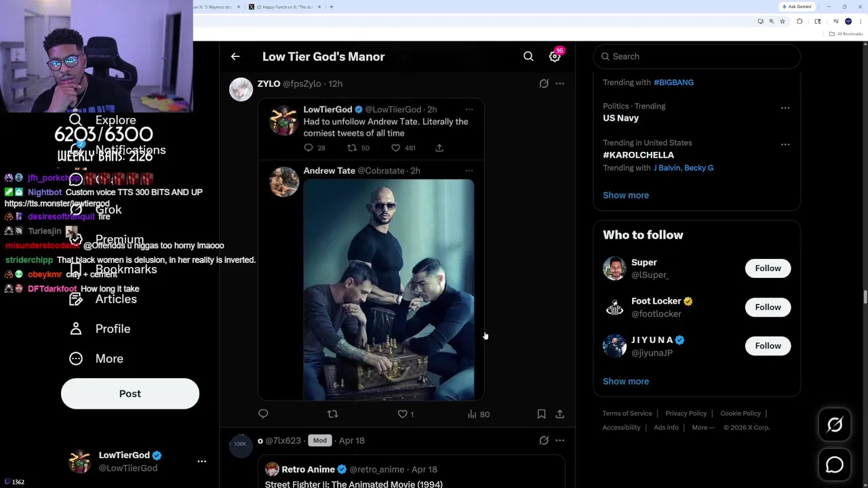Reply to ZYLO's post
868x488 pixels.
263,414
